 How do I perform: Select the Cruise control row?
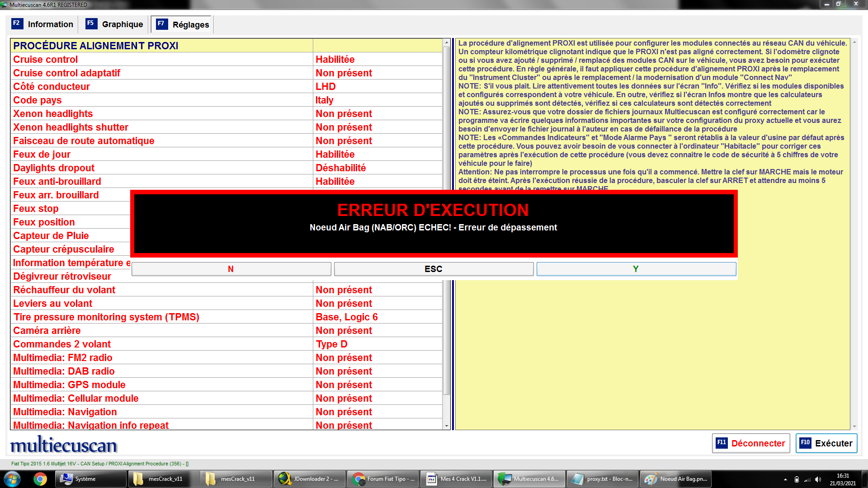tap(45, 60)
